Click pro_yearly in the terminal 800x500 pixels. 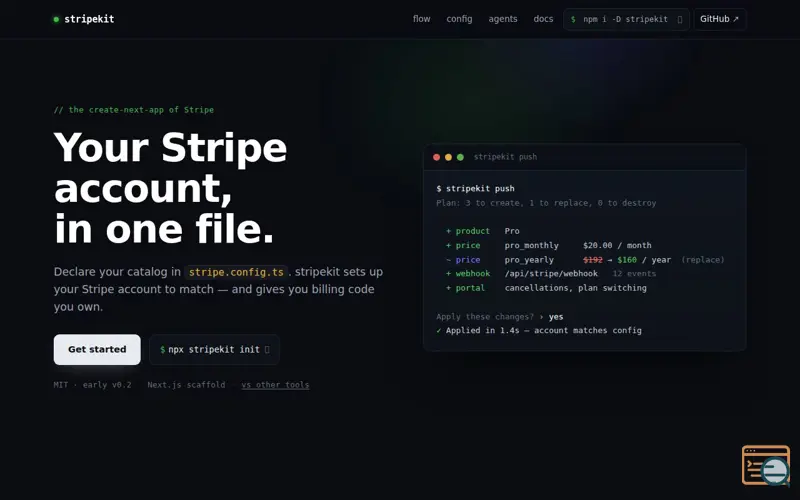click(x=529, y=260)
